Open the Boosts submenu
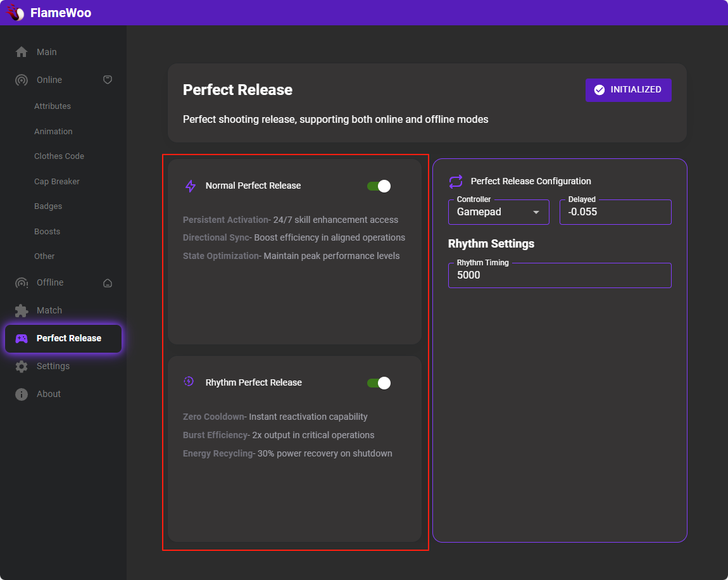Image resolution: width=728 pixels, height=580 pixels. pyautogui.click(x=47, y=231)
